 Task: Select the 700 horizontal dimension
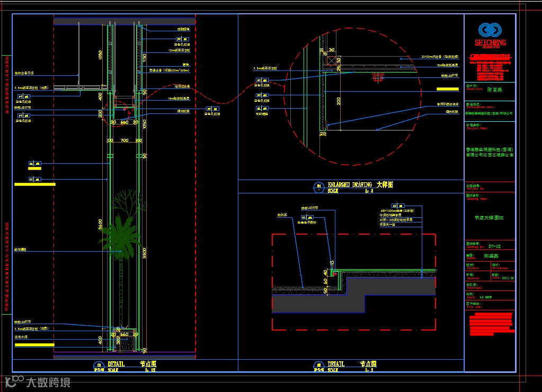(125, 140)
